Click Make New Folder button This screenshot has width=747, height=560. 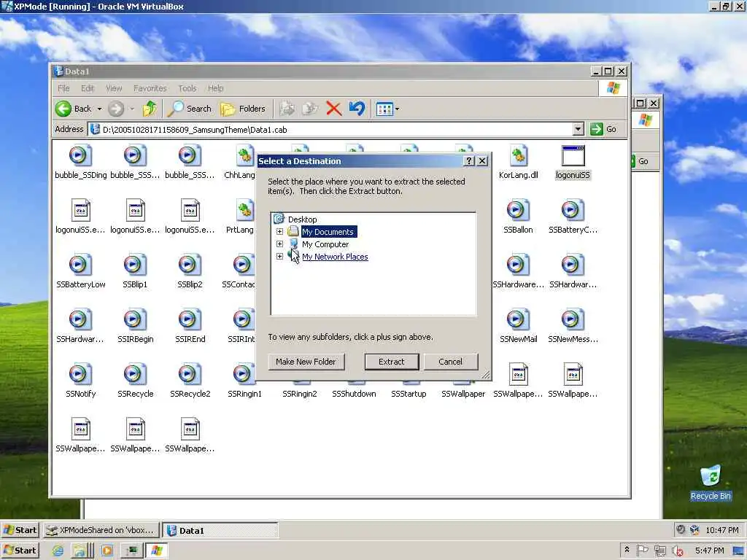[x=306, y=362]
